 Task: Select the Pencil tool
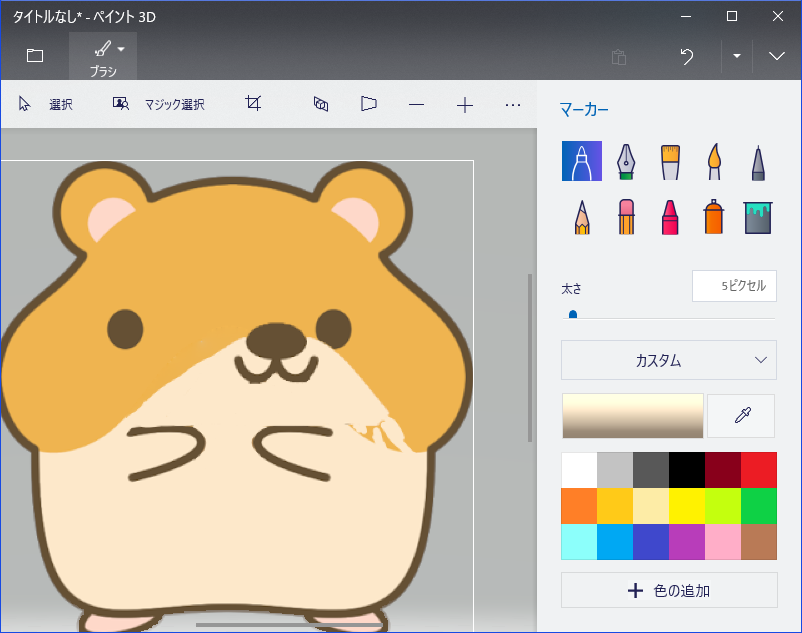[x=582, y=217]
